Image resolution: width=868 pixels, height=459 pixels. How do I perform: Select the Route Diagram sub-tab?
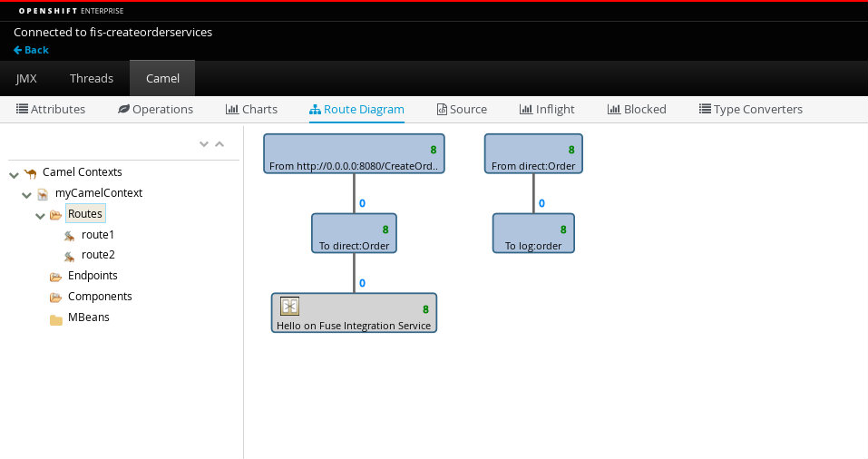[356, 109]
